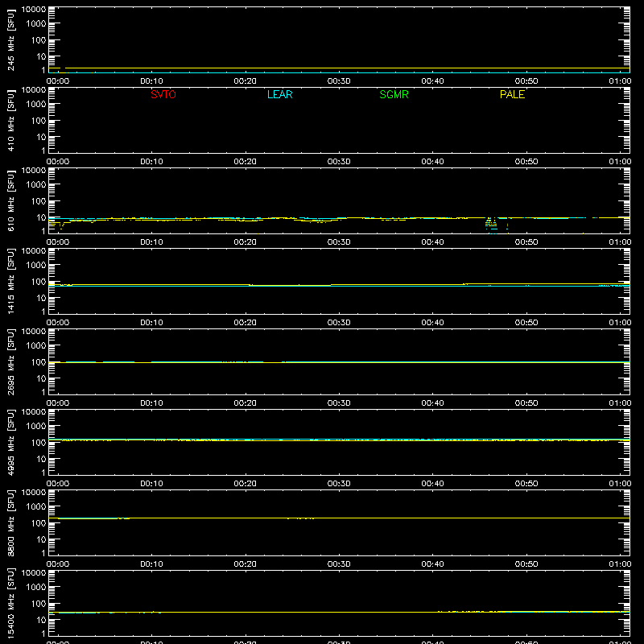This screenshot has width=644, height=644.
Task: Click the signal dropout dip in 610 MHz panel
Action: [492, 225]
